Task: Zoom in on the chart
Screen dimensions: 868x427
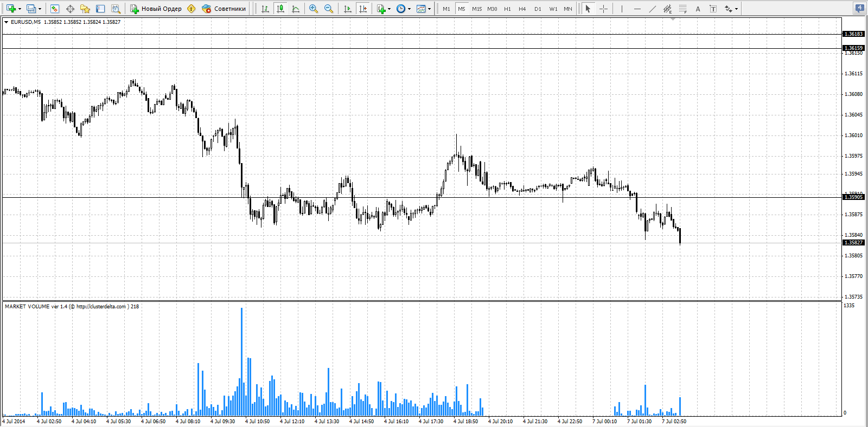Action: pos(313,9)
